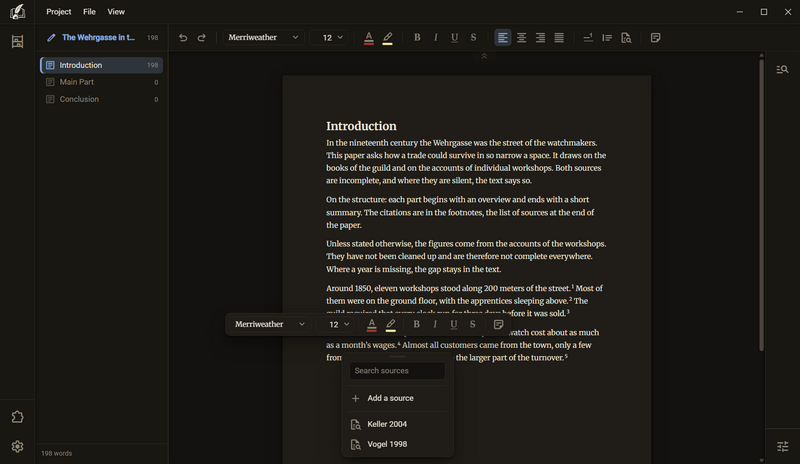
Task: Open the View menu
Action: click(x=116, y=12)
